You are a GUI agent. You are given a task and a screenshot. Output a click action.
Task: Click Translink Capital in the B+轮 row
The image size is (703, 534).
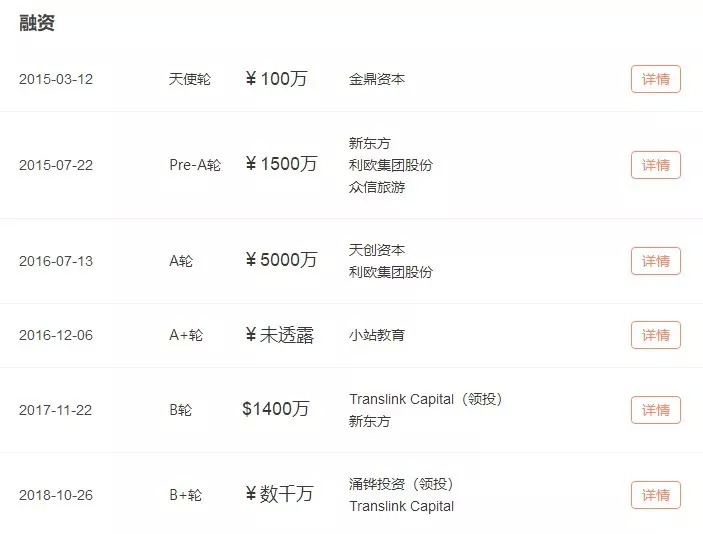coord(401,506)
